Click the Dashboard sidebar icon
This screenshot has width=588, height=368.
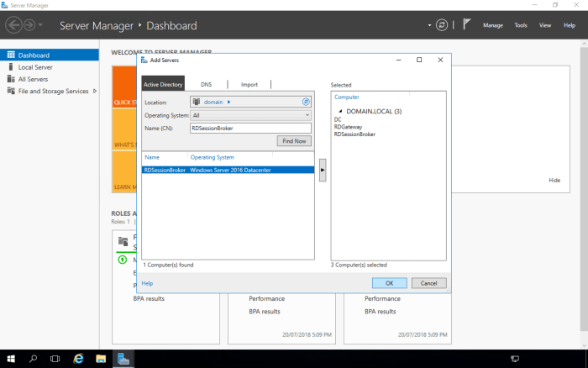[11, 55]
